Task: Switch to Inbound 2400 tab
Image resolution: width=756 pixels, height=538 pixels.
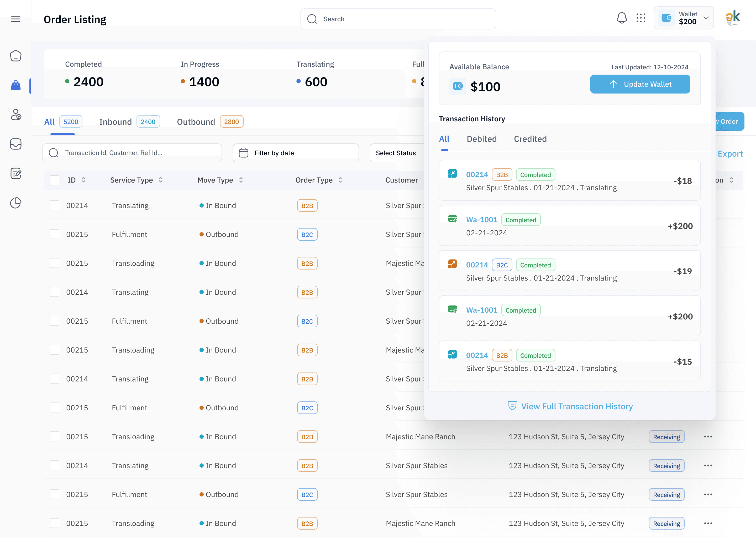Action: pos(129,122)
